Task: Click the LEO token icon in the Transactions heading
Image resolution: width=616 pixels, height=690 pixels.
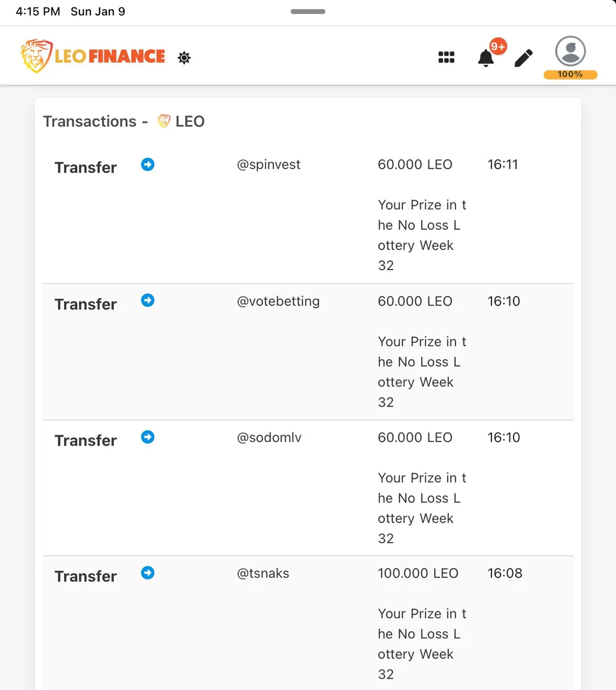Action: [x=163, y=121]
